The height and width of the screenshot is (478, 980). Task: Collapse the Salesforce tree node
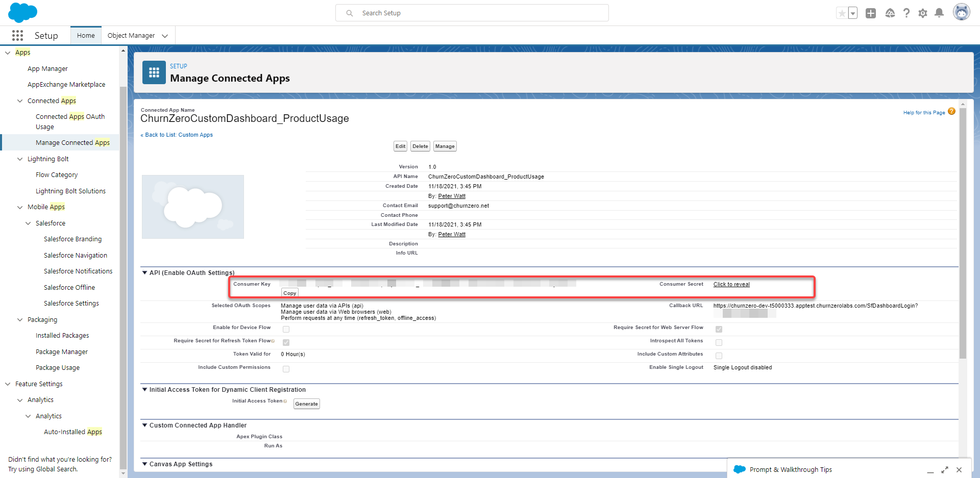point(28,223)
